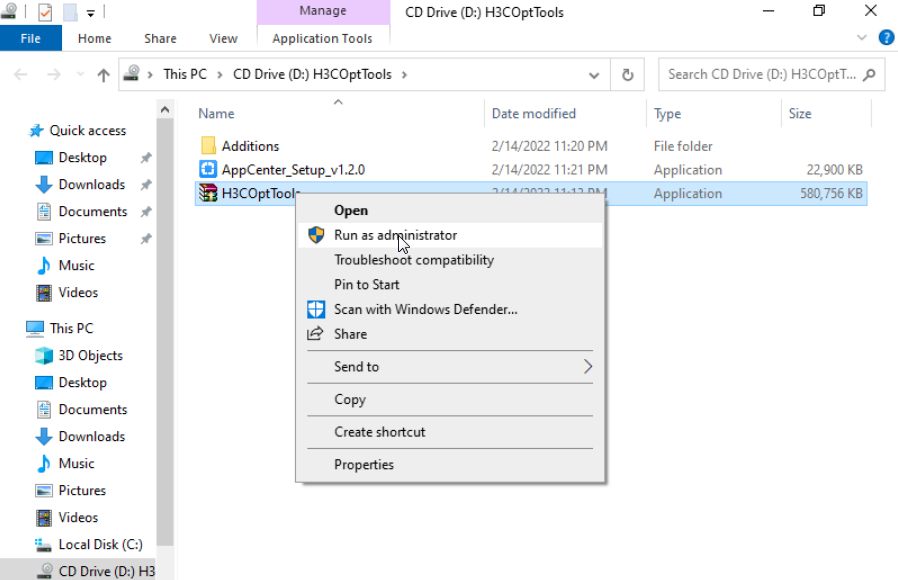Select the Additions folder icon
The height and width of the screenshot is (580, 898).
(208, 145)
